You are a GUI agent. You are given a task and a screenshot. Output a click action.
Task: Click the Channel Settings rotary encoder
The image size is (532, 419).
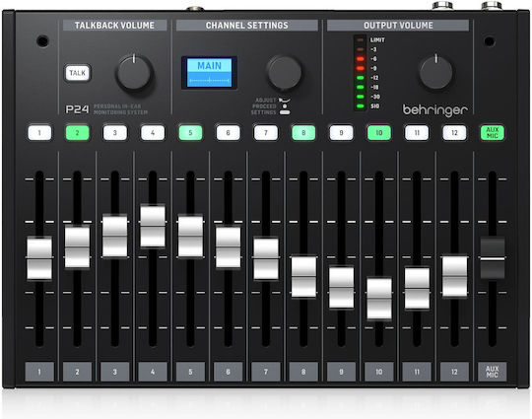click(284, 73)
